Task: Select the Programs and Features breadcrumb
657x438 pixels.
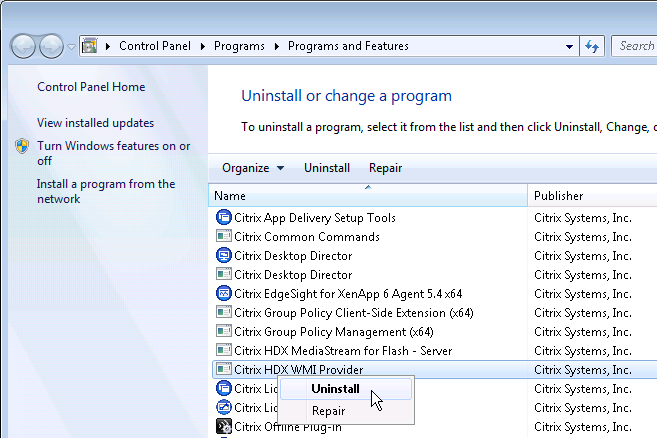Action: [348, 46]
